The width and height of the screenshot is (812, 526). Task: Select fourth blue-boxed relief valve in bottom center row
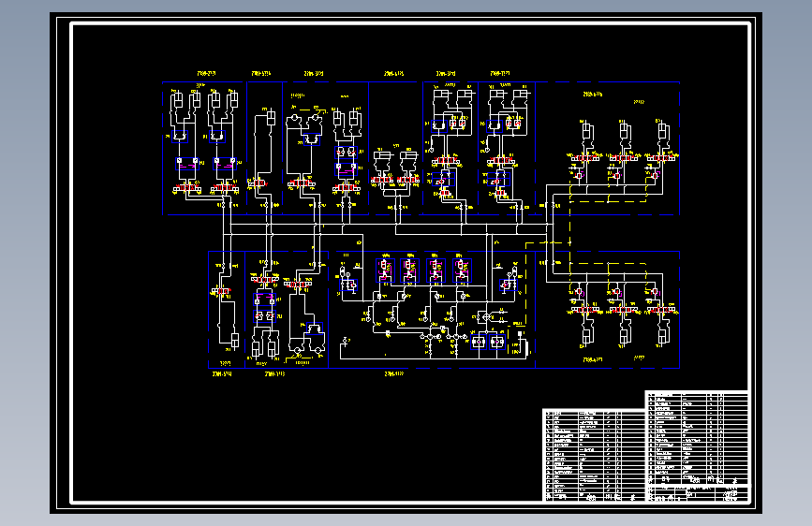pyautogui.click(x=462, y=270)
